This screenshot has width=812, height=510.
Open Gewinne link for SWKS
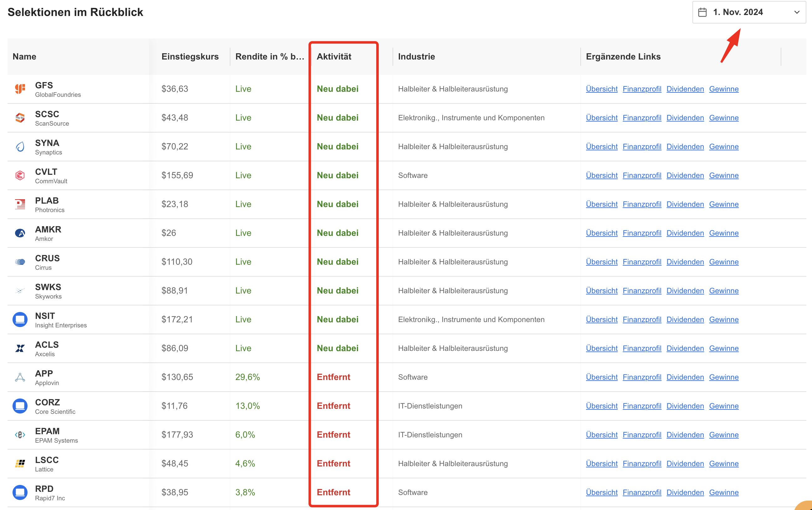click(724, 291)
